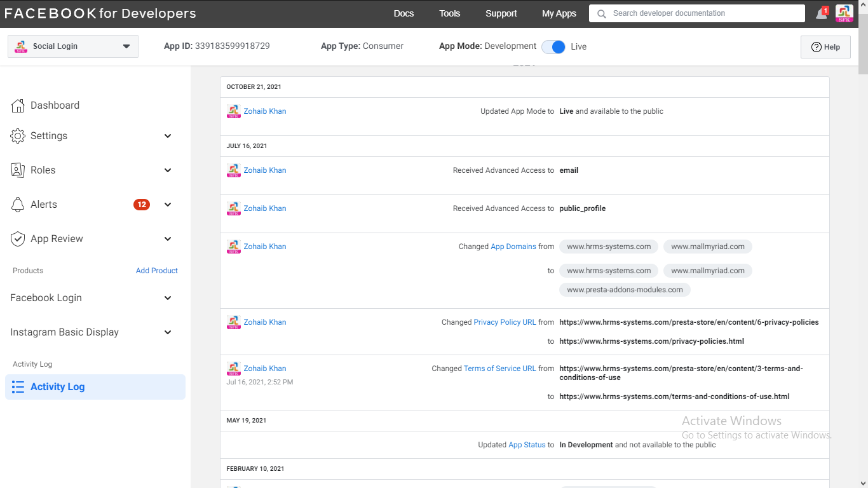Click the question mark icon on Help
This screenshot has height=488, width=868.
[817, 47]
